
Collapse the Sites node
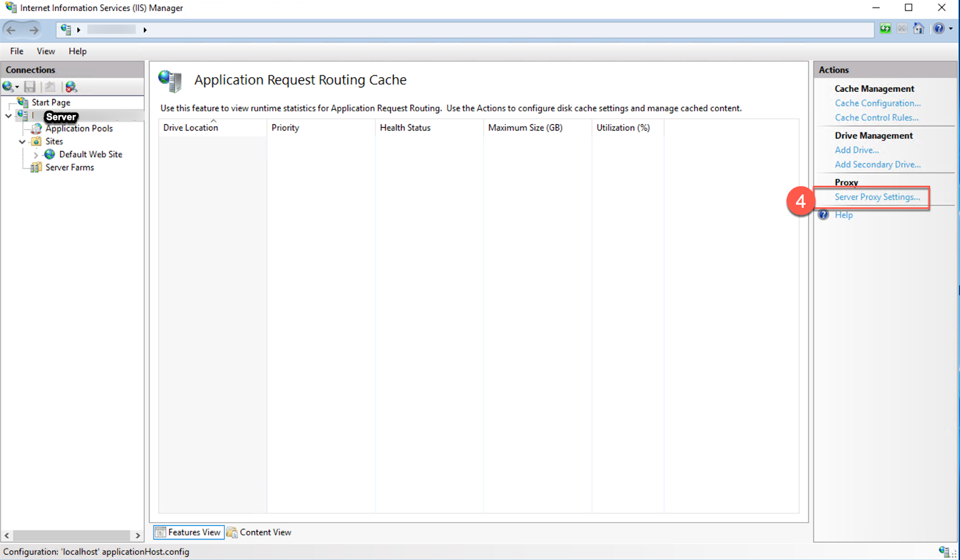[x=22, y=141]
